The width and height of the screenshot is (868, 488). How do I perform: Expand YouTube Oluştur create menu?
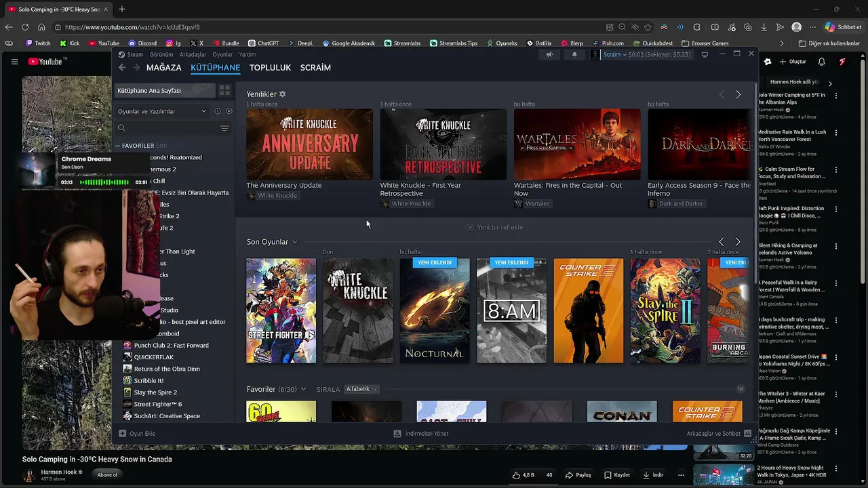792,62
